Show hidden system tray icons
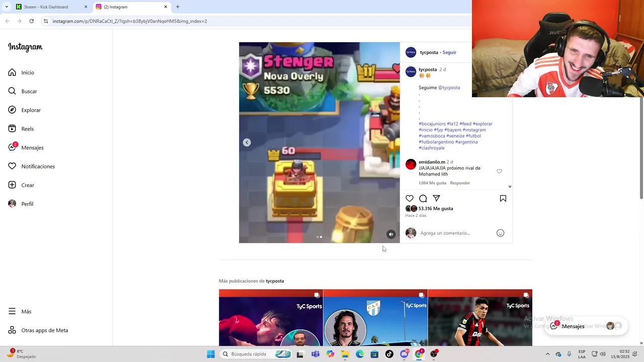This screenshot has height=362, width=644. pyautogui.click(x=547, y=354)
